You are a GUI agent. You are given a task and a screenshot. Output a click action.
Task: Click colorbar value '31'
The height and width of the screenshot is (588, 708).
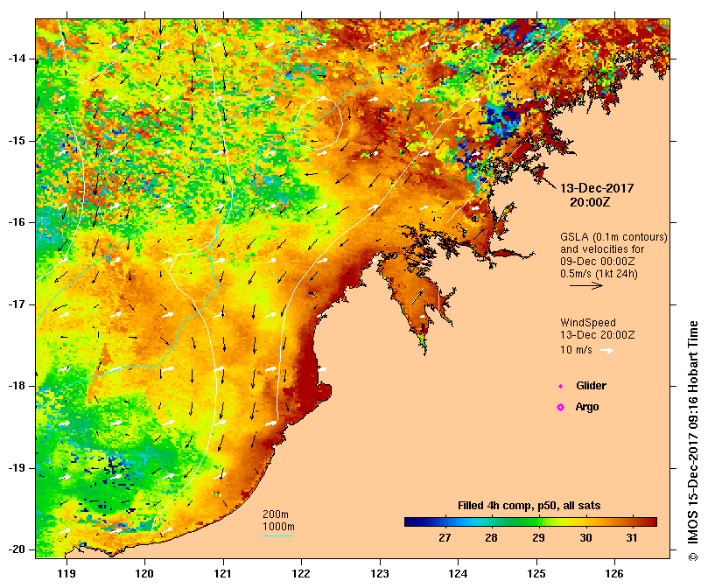[632, 538]
